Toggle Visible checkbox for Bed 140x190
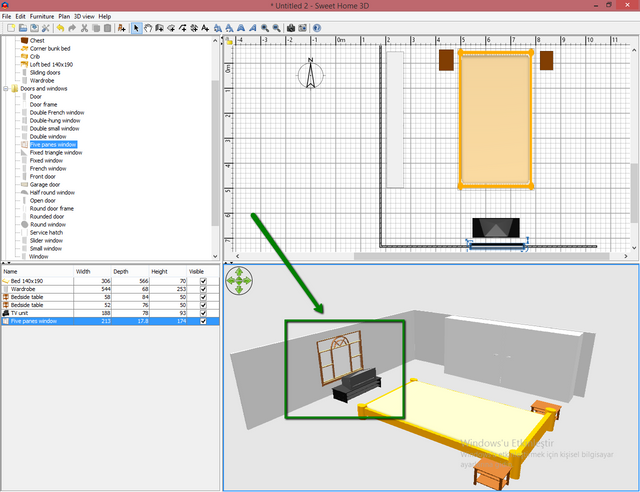 [205, 281]
